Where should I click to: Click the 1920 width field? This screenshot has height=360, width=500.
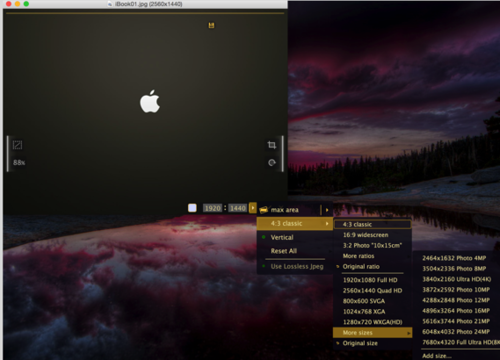coord(213,208)
